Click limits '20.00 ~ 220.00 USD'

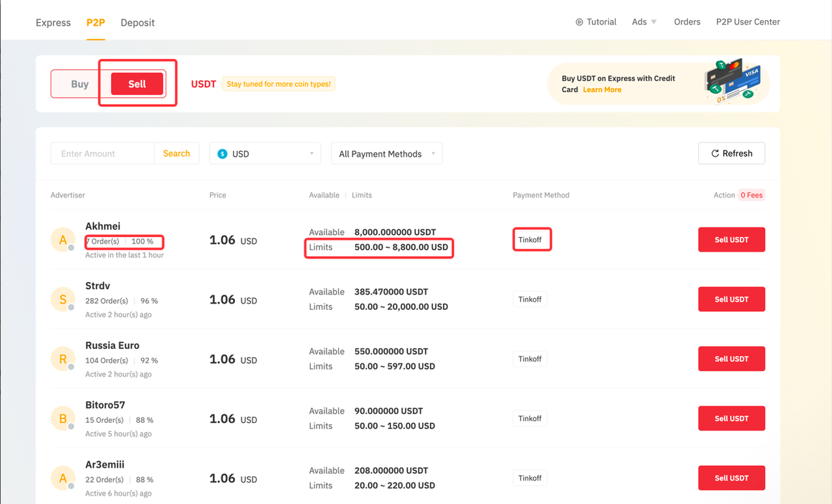(395, 485)
